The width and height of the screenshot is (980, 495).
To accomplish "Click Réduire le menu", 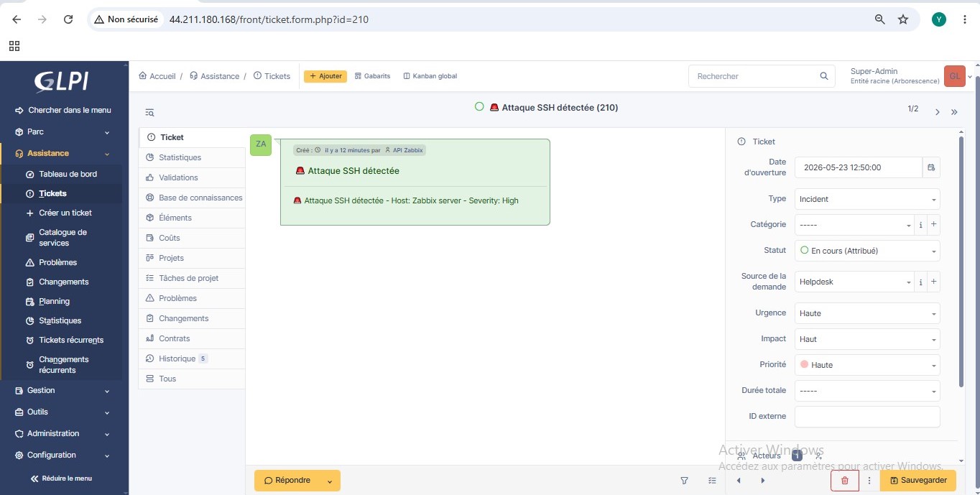I will [x=61, y=478].
